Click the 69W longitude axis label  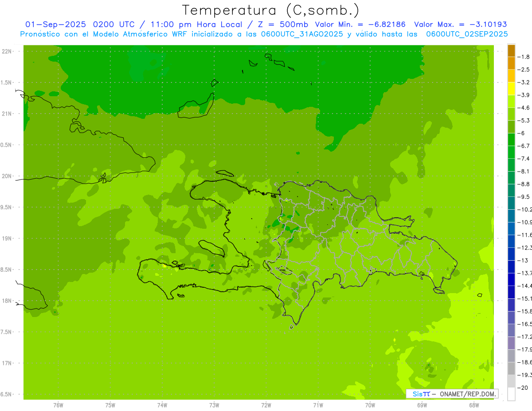[x=422, y=405]
